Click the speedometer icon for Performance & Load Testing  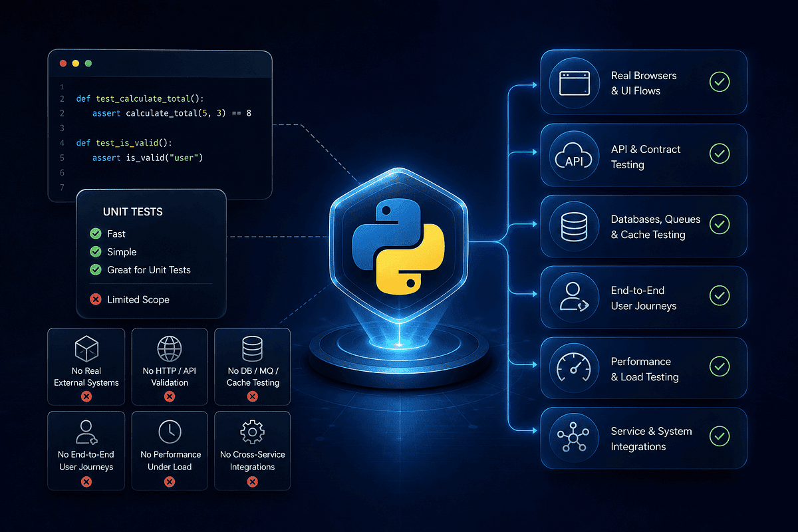[x=574, y=368]
